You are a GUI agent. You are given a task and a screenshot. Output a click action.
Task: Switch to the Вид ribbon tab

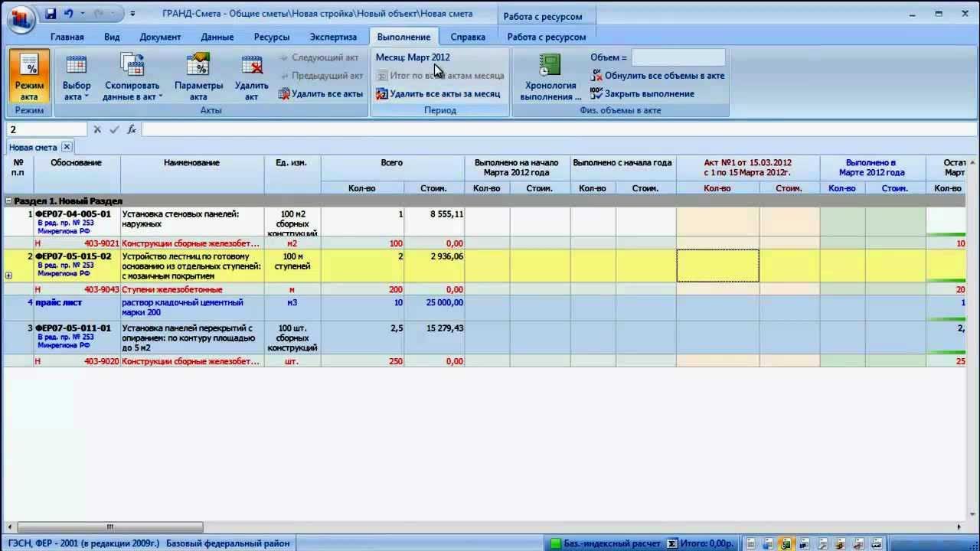point(112,37)
